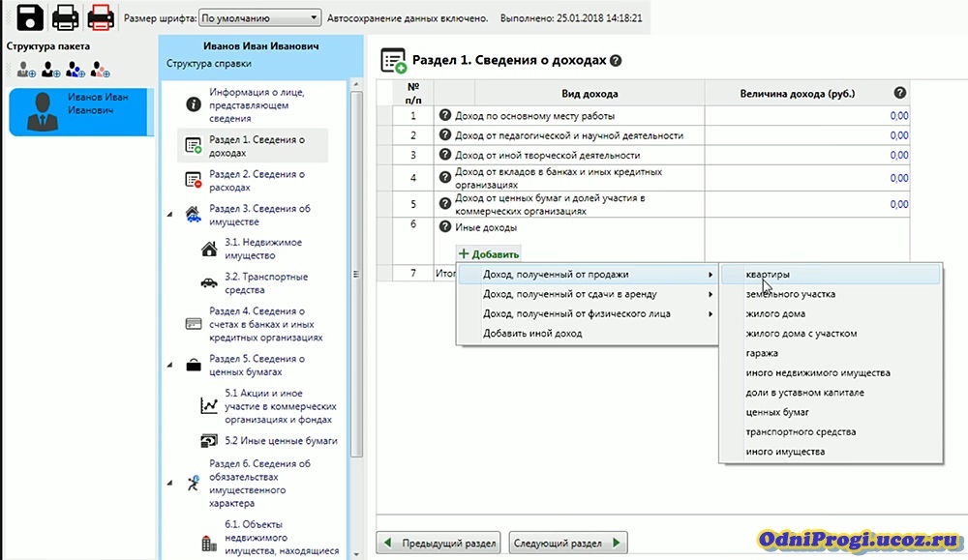This screenshot has width=968, height=560.
Task: Open Доход, полученный от физического лица submenu
Action: click(x=588, y=314)
